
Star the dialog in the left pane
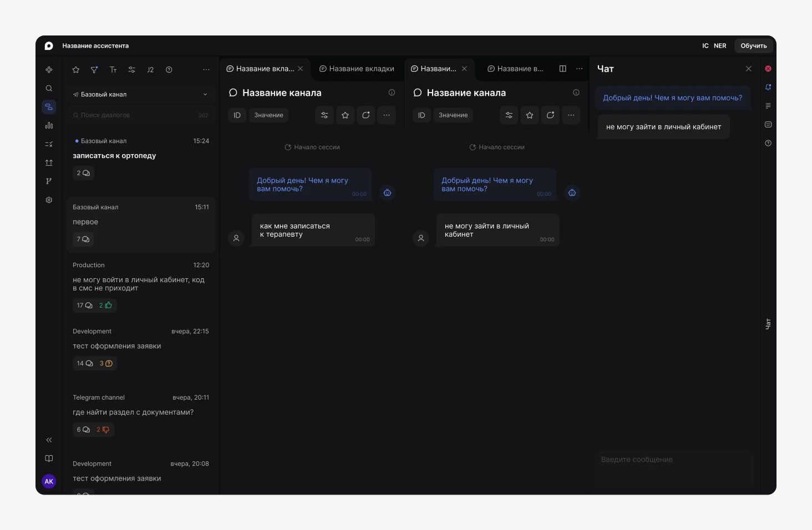coord(346,115)
